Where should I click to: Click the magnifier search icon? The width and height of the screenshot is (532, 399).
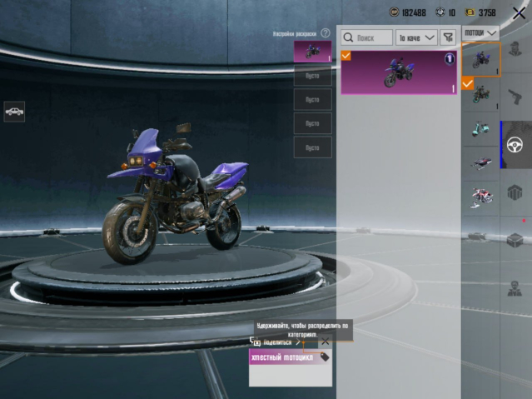(348, 37)
